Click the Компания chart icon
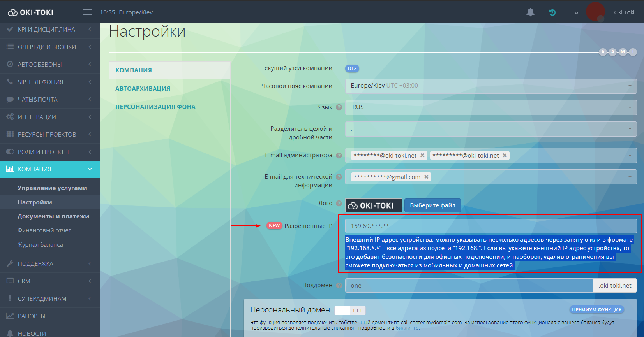The height and width of the screenshot is (337, 644). click(10, 169)
